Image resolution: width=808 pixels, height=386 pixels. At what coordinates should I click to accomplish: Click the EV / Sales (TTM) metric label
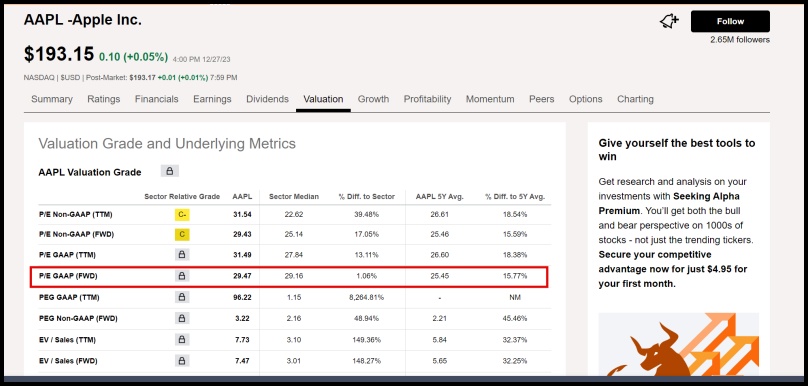tap(68, 340)
